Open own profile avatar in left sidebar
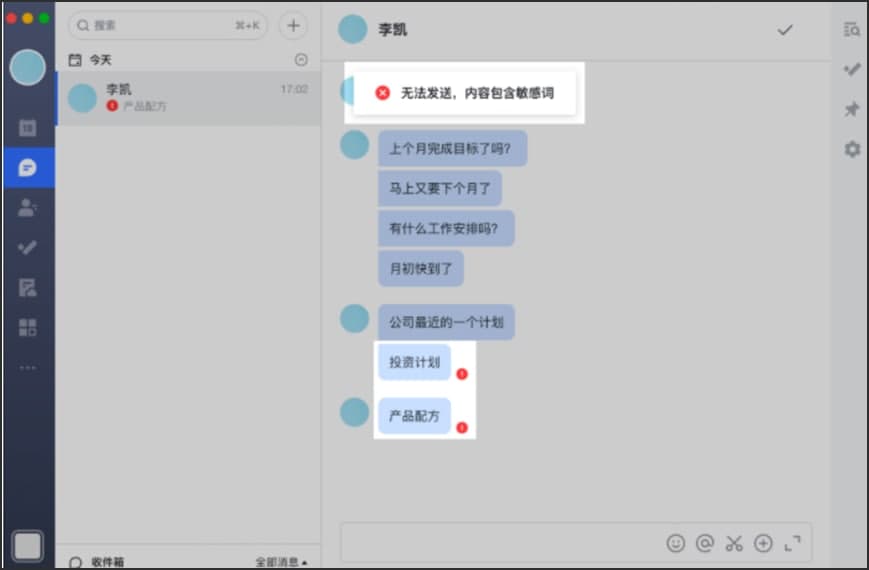Viewport: 869px width, 570px height. point(28,67)
